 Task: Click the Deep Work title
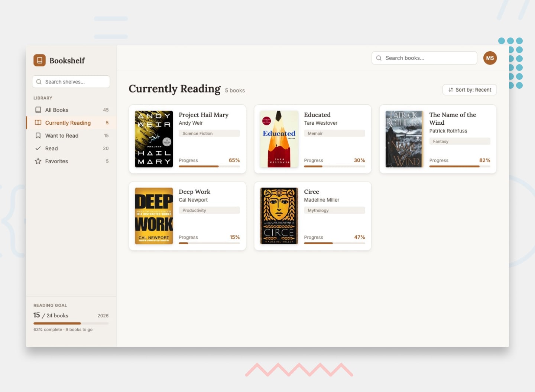click(194, 192)
